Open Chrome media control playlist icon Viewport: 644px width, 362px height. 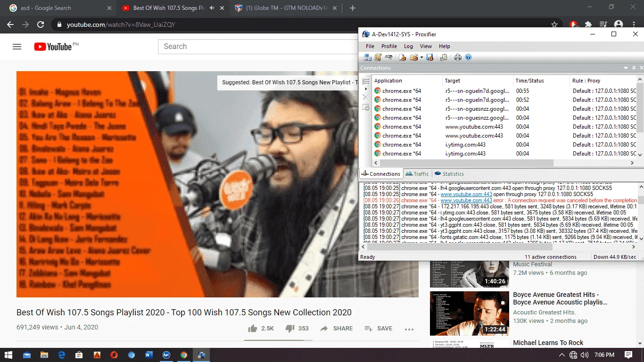603,25
